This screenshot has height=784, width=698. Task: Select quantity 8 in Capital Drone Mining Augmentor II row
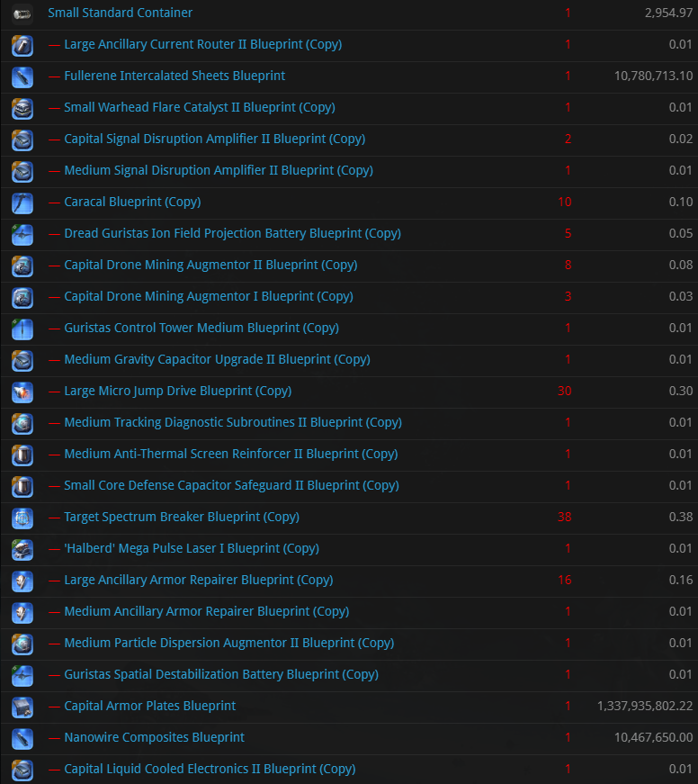[568, 265]
